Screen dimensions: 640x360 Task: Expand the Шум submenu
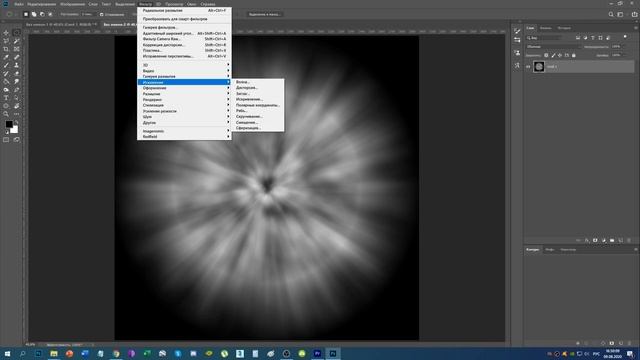pos(184,117)
